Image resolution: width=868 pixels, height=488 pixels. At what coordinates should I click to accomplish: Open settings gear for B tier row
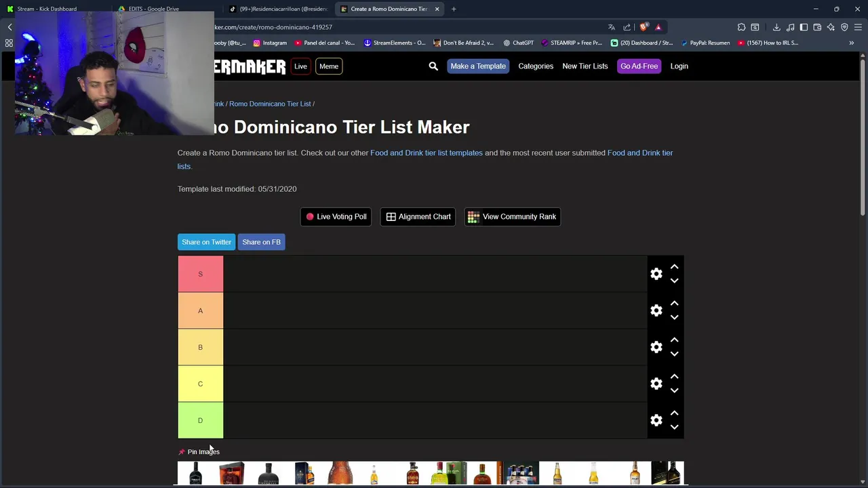(656, 347)
